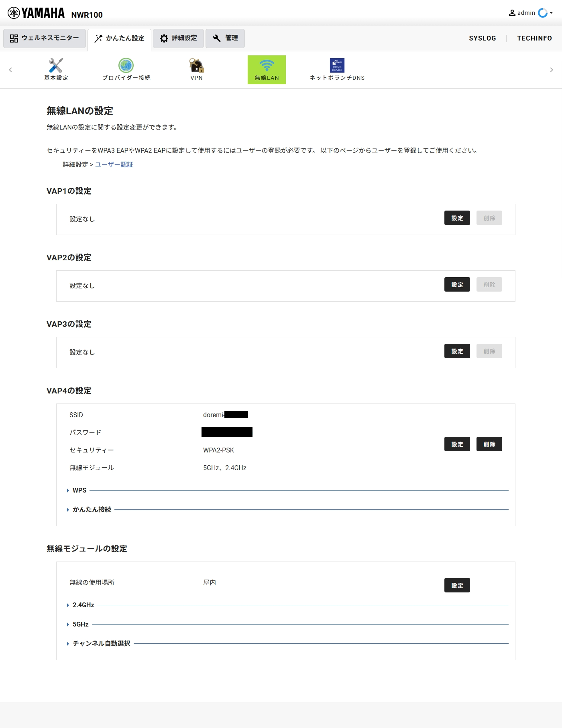562x728 pixels.
Task: Click 設定 button for VAP4
Action: [457, 444]
